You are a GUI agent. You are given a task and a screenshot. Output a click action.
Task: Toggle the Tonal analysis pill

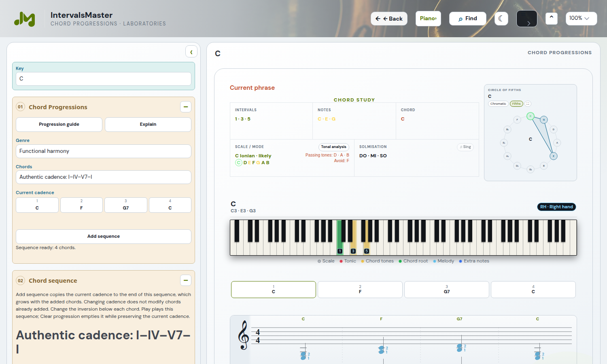coord(334,147)
